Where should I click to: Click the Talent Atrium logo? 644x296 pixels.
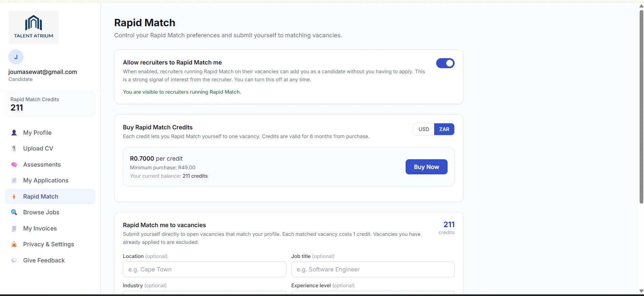(x=34, y=28)
